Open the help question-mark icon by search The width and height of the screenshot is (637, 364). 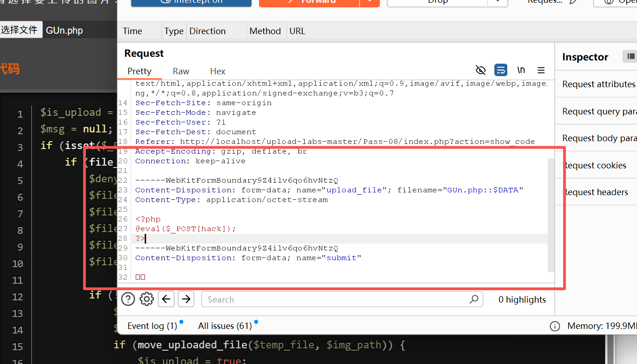128,299
